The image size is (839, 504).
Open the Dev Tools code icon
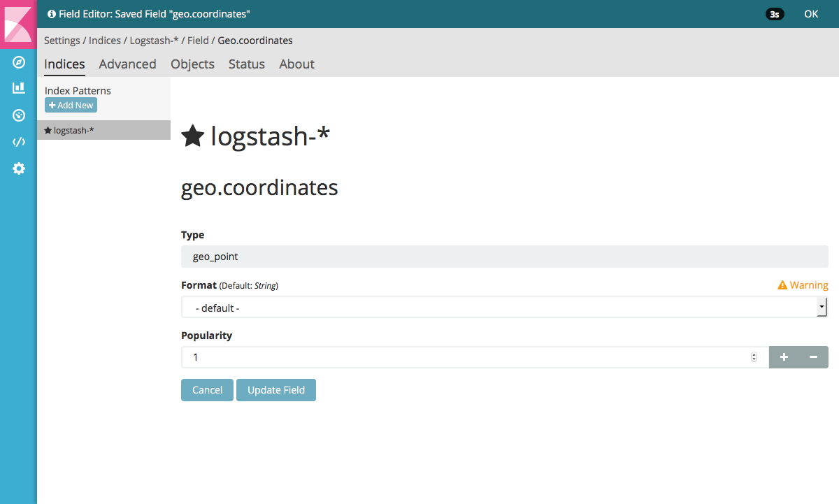point(19,142)
